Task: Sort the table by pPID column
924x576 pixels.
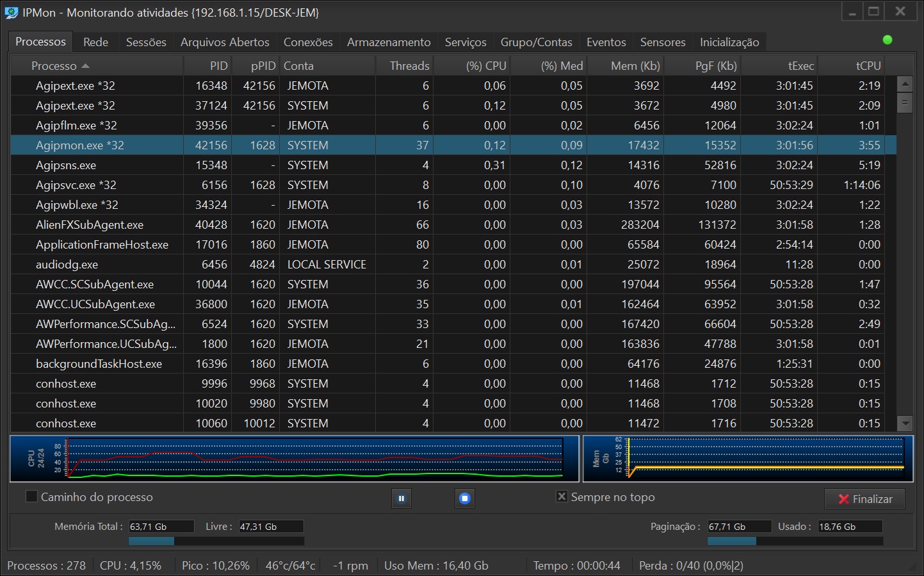Action: click(255, 65)
